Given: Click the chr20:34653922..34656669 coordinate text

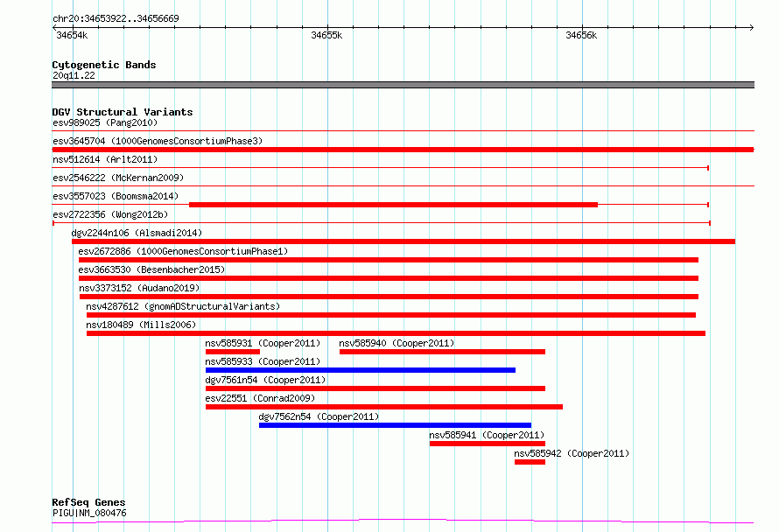Looking at the screenshot, I should point(116,18).
